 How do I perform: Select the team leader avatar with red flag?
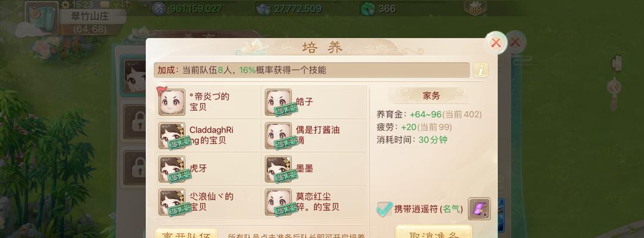coord(172,102)
